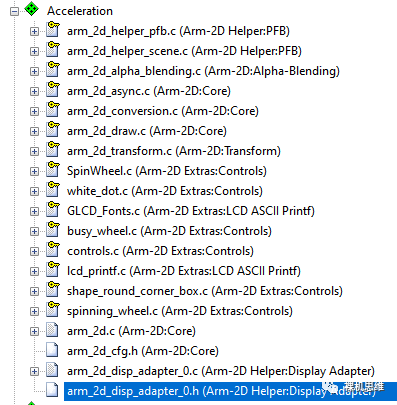Screen dimensions: 397x405
Task: Click the key file icon for shape_round_corner_box.c
Action: [53, 289]
